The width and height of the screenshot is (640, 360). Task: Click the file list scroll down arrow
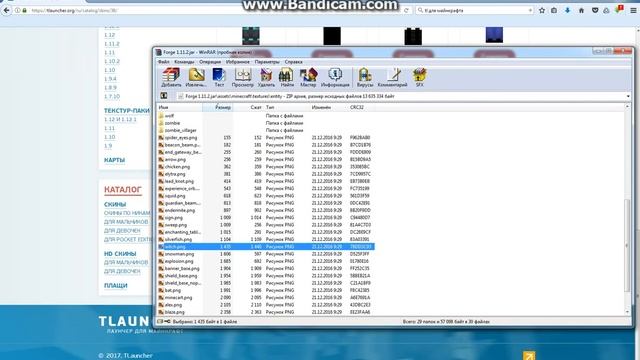tap(627, 312)
